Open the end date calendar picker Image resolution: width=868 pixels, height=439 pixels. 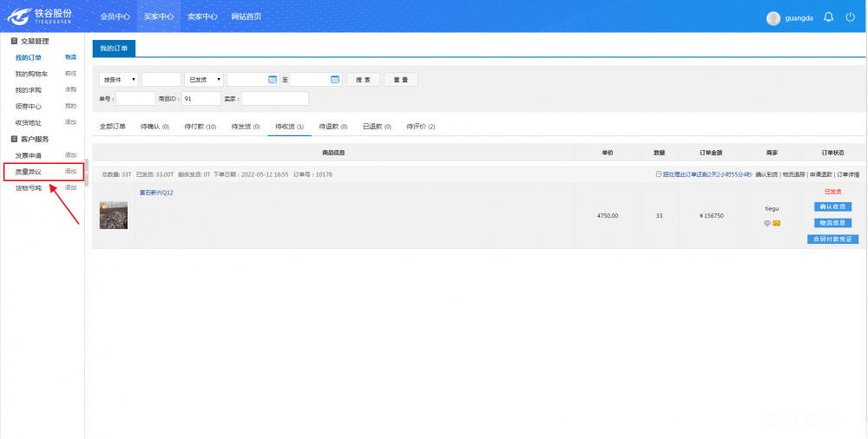point(335,79)
